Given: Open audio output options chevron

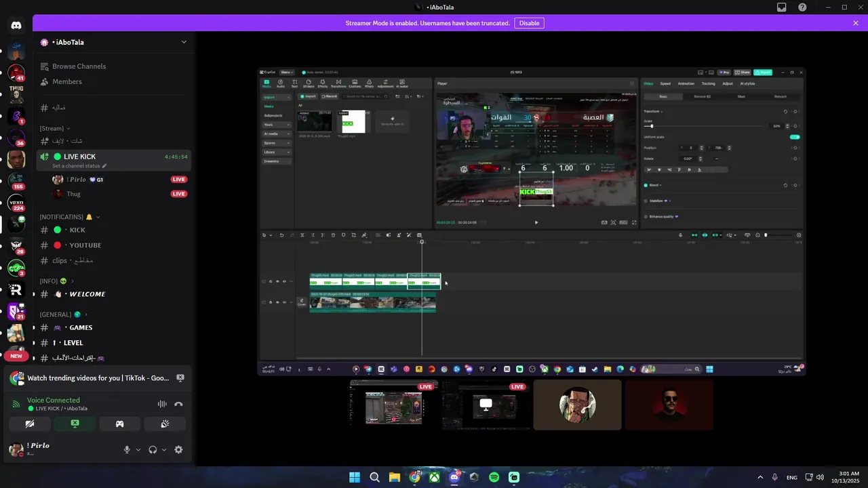Looking at the screenshot, I should coord(164,449).
